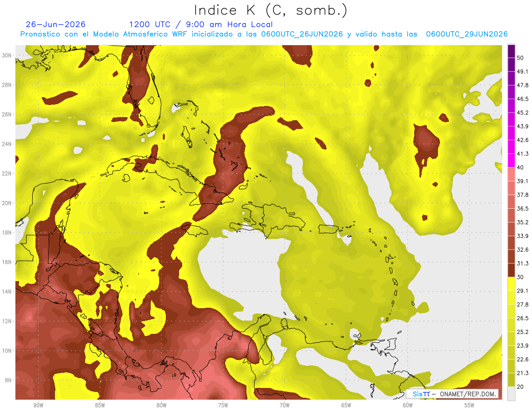Click the 10N latitude axis label

(x=7, y=351)
